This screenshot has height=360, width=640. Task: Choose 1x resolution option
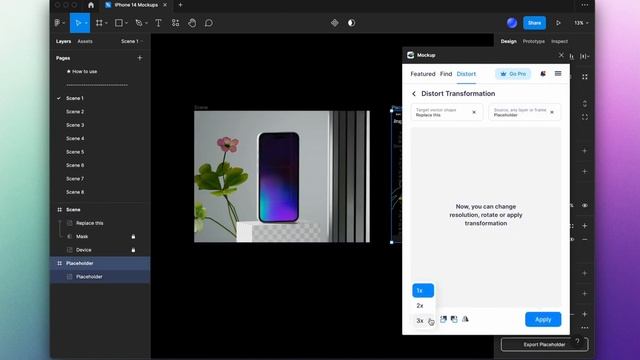pos(423,290)
